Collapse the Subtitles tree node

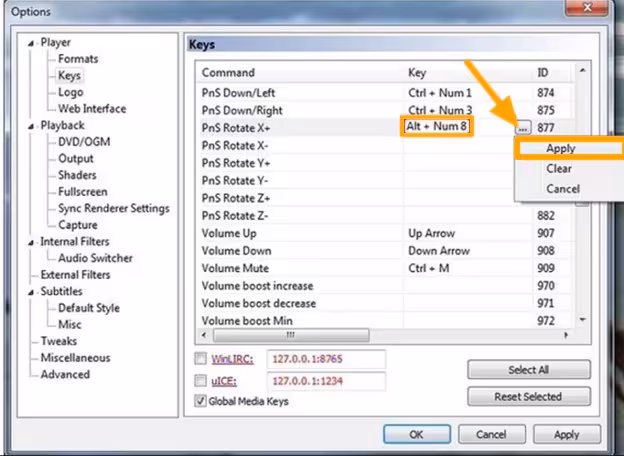pyautogui.click(x=31, y=292)
